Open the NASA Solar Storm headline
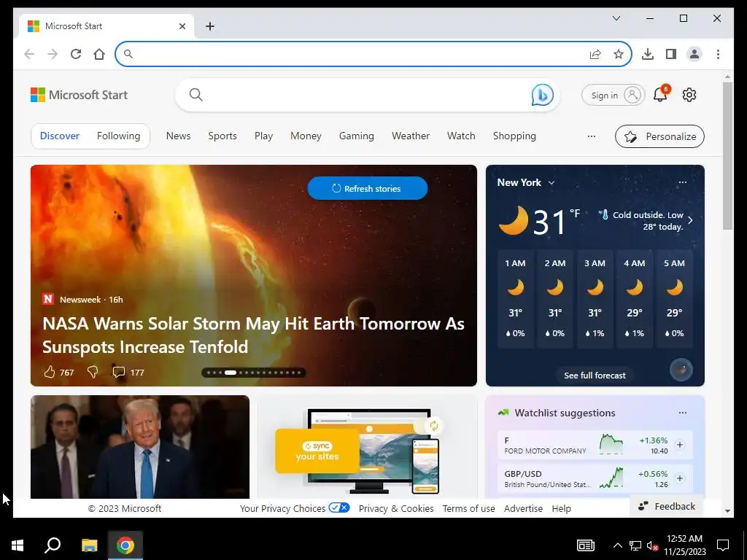 pyautogui.click(x=253, y=335)
